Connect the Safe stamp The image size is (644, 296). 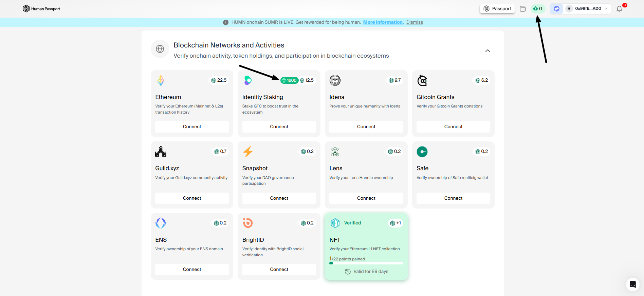[x=453, y=198]
